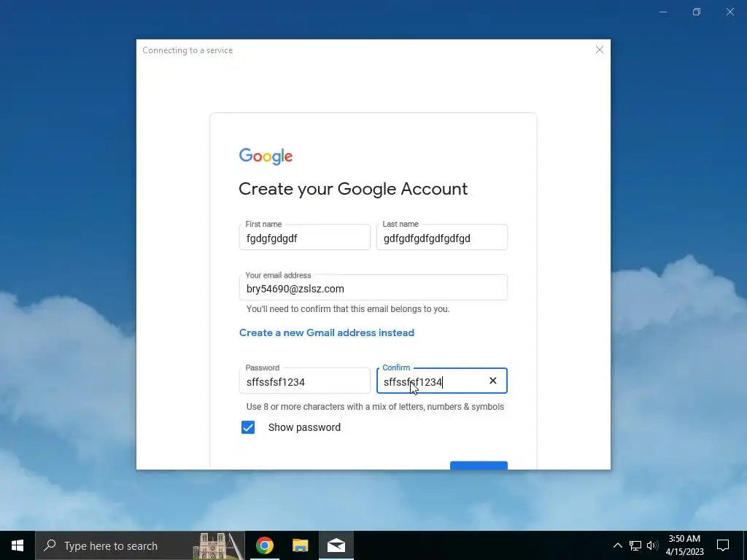Open the Windows Start menu

click(x=18, y=545)
